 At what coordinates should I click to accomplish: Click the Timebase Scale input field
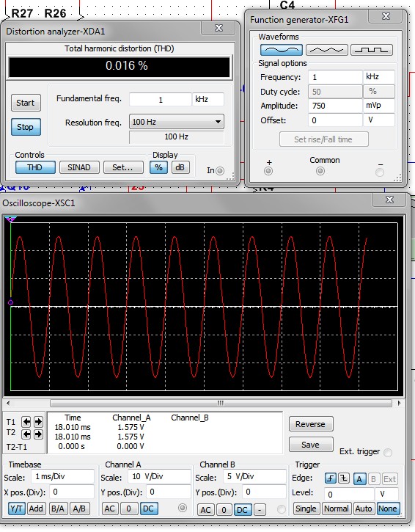[x=63, y=477]
